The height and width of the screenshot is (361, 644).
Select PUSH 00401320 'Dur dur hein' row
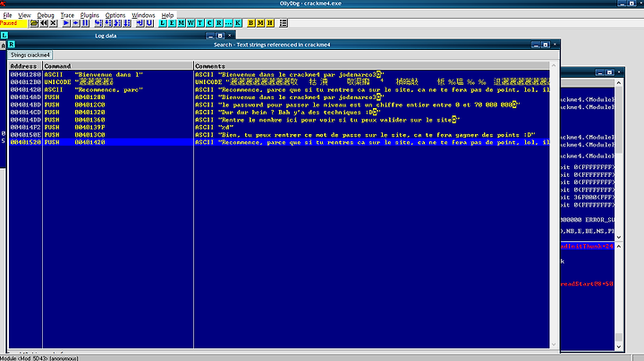[x=279, y=112]
